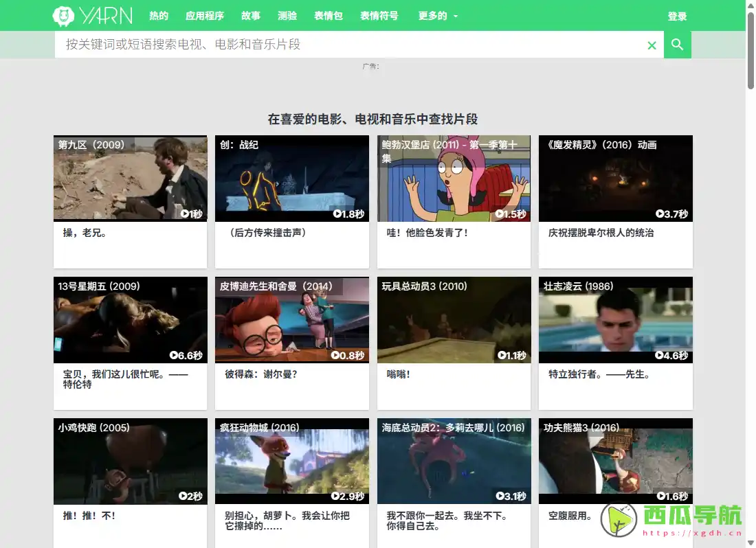Click the YARN logo icon

pos(63,16)
